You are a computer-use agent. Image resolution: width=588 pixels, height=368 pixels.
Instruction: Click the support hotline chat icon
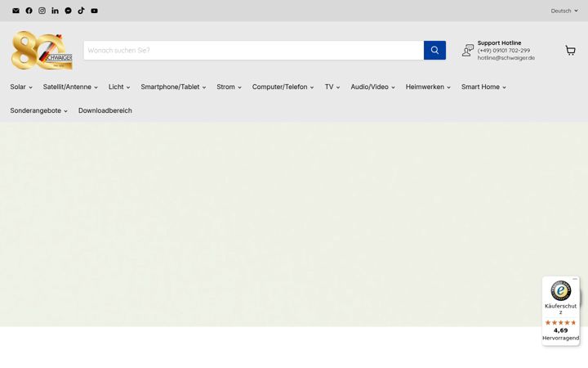click(468, 51)
